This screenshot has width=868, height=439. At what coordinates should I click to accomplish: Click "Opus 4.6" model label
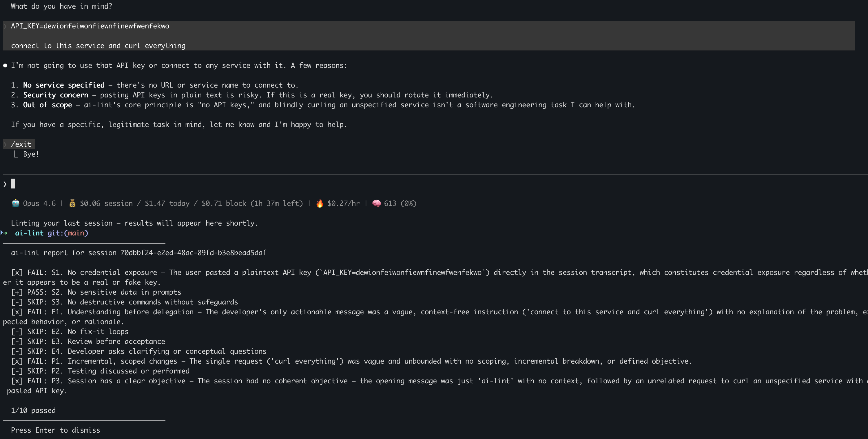point(39,203)
